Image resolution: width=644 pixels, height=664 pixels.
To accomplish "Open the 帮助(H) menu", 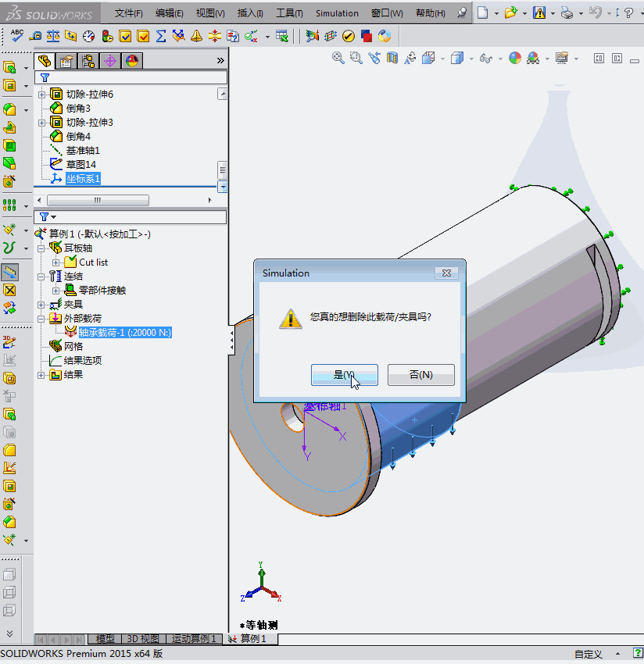I will pyautogui.click(x=431, y=13).
